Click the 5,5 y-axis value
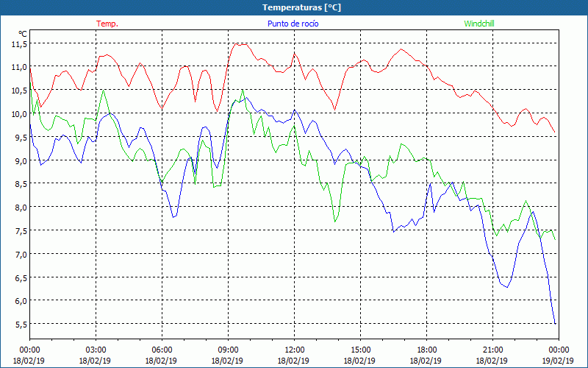Viewport: 588px width, 368px height. pyautogui.click(x=21, y=325)
